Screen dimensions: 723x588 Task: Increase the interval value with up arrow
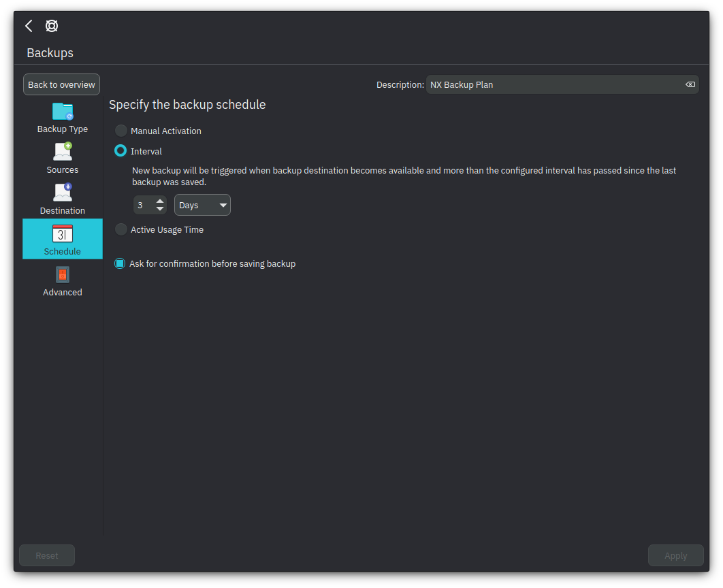click(160, 201)
